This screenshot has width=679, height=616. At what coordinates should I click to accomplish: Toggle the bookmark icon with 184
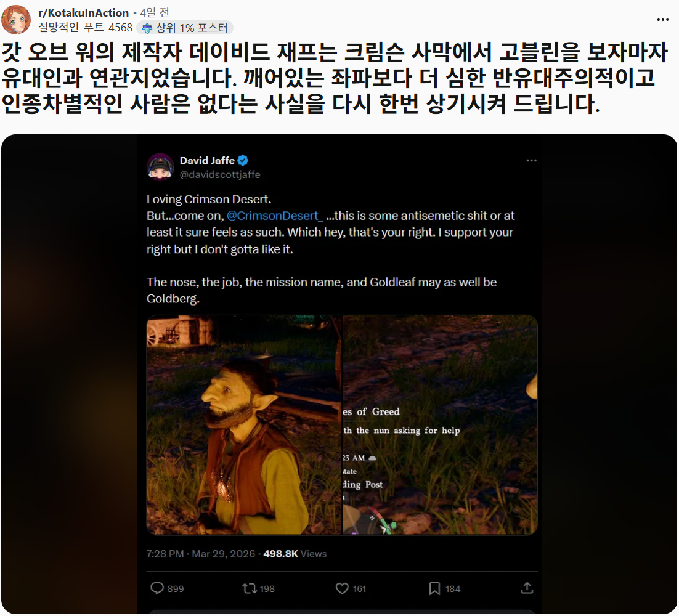click(x=434, y=588)
